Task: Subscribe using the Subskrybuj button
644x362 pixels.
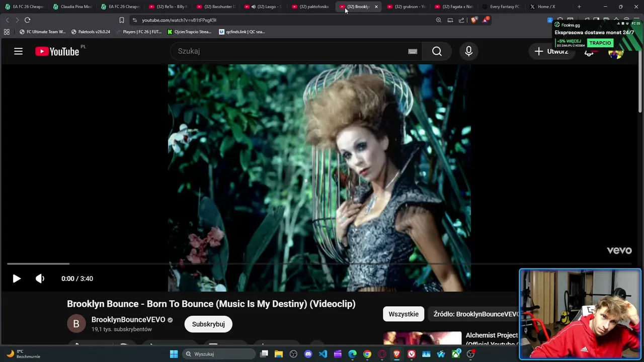Action: click(208, 324)
